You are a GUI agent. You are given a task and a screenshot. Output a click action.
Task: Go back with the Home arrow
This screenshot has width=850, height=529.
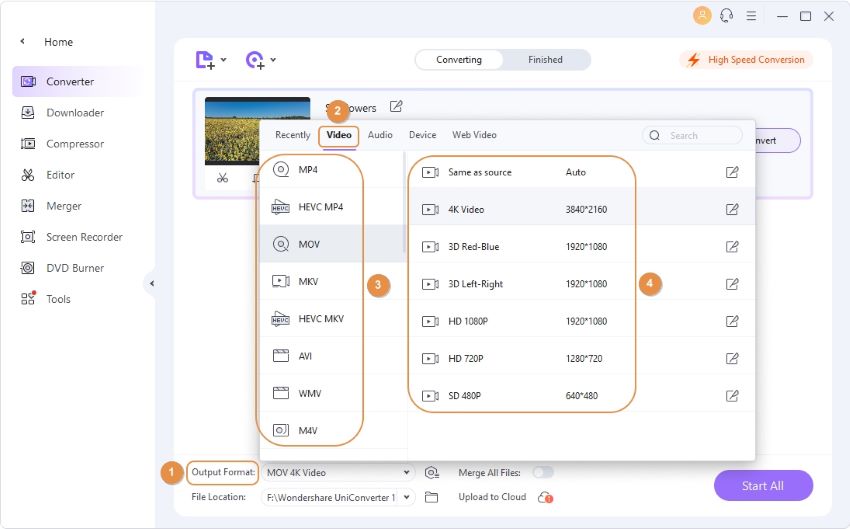coord(22,41)
